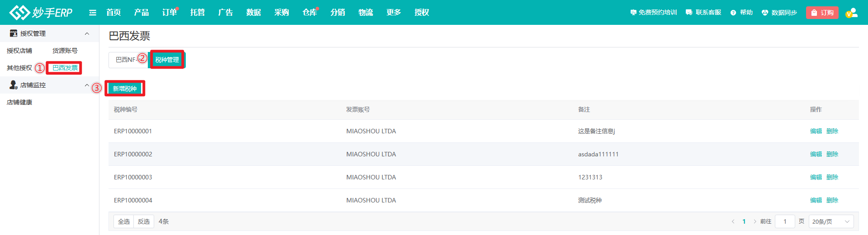Open the 数据 menu
Screen dimensions: 868x235
[x=254, y=13]
